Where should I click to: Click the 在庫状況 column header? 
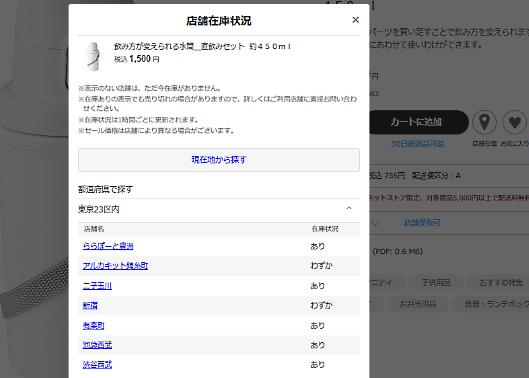[x=325, y=229]
